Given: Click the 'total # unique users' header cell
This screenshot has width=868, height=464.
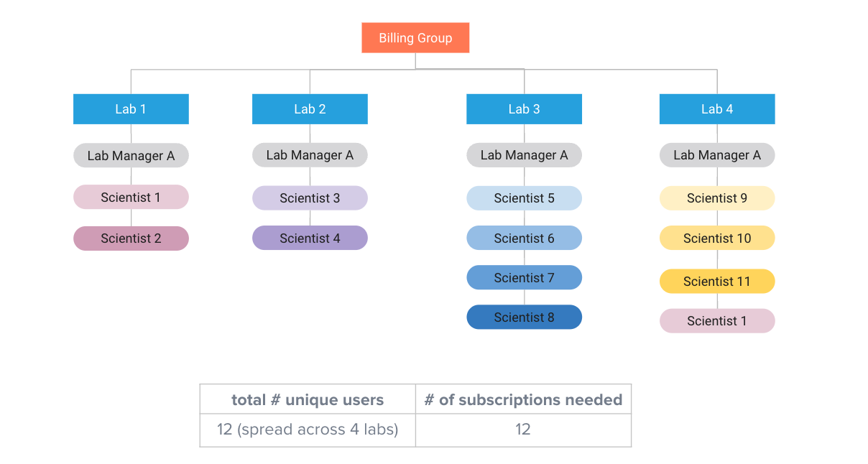Looking at the screenshot, I should (x=308, y=399).
